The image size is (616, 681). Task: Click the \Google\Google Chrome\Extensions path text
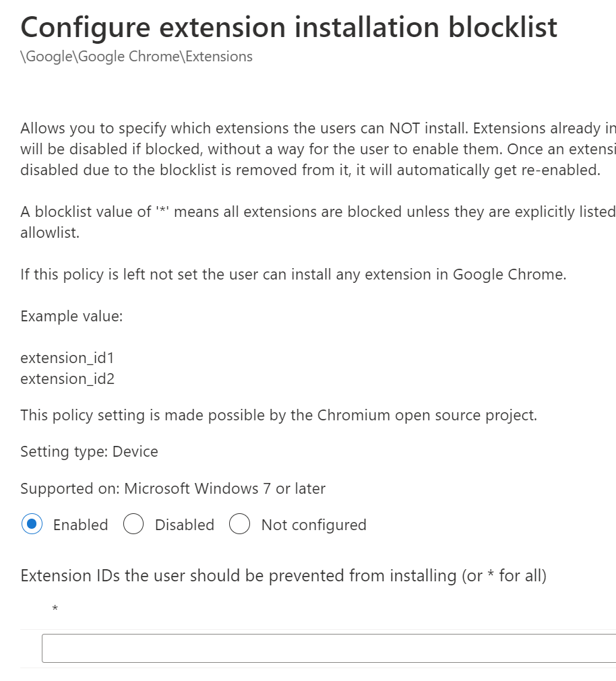click(x=136, y=57)
